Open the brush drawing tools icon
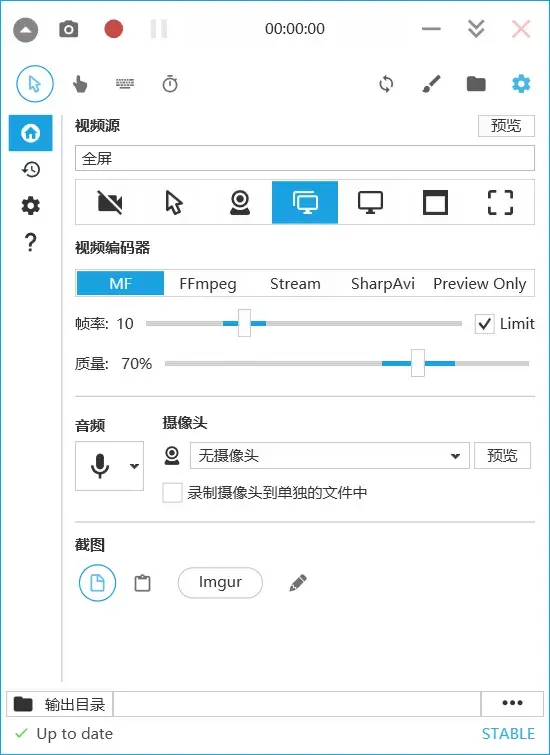 pos(431,84)
